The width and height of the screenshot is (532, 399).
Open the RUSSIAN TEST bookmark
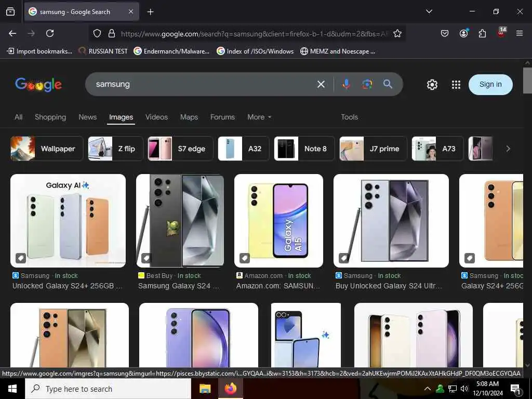coord(103,51)
